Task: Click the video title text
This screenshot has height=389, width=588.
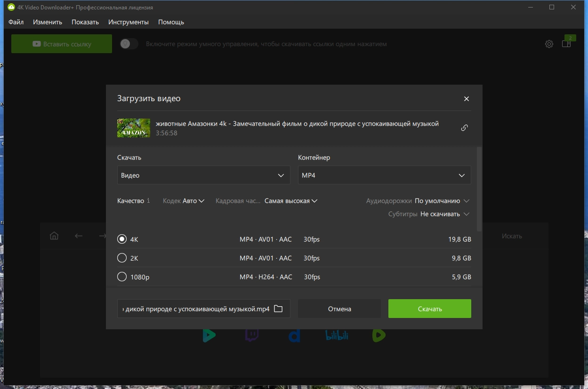Action: pos(297,124)
